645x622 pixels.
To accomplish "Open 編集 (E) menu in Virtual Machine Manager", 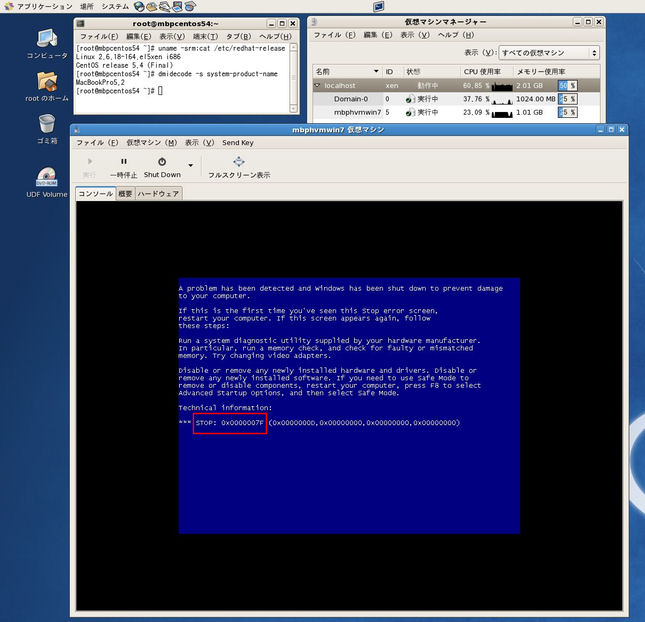I will 378,35.
